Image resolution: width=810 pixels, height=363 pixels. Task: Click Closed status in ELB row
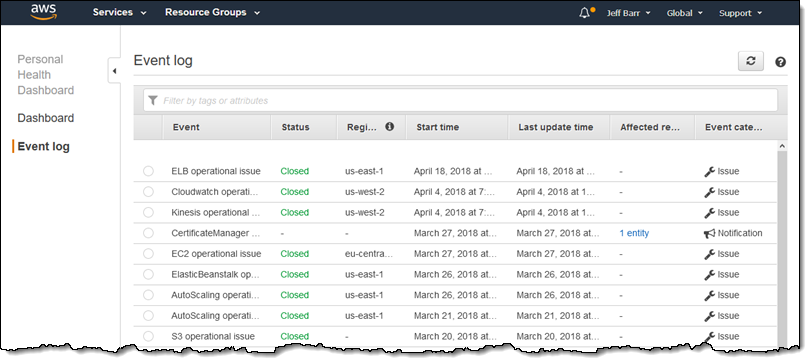pyautogui.click(x=294, y=171)
